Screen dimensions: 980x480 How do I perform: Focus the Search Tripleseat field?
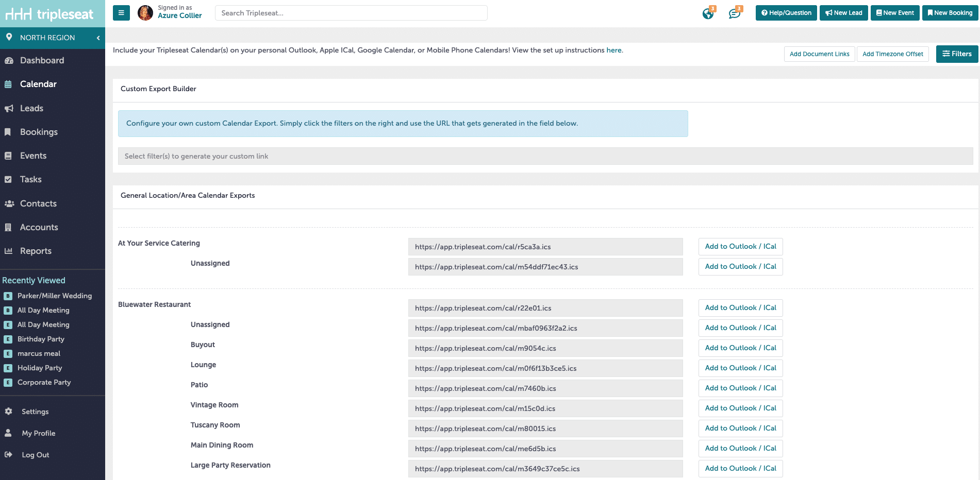(351, 13)
